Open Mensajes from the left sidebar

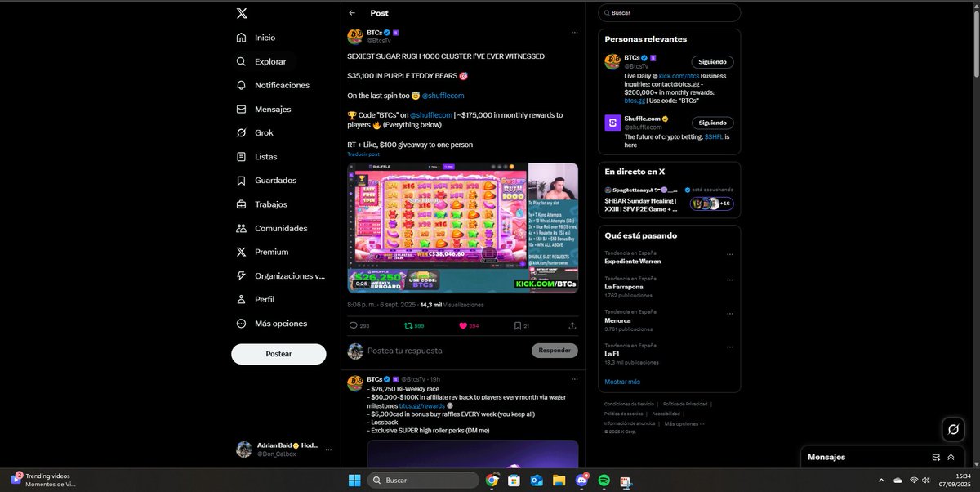point(263,109)
